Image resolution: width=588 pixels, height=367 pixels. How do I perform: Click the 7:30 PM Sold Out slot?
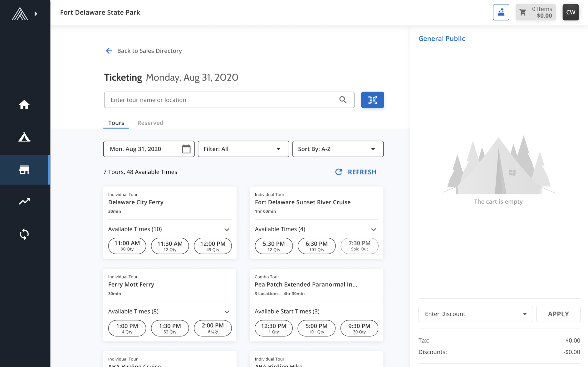[x=359, y=246]
